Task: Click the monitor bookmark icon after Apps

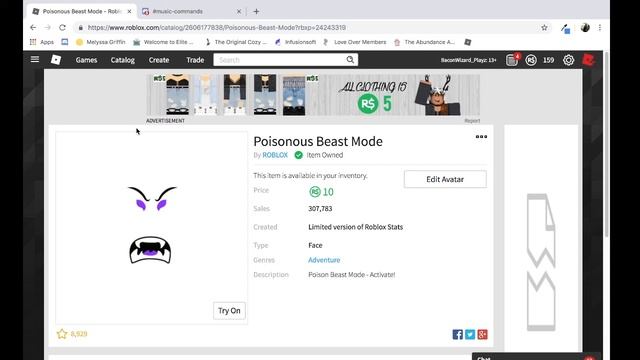Action: click(x=65, y=42)
